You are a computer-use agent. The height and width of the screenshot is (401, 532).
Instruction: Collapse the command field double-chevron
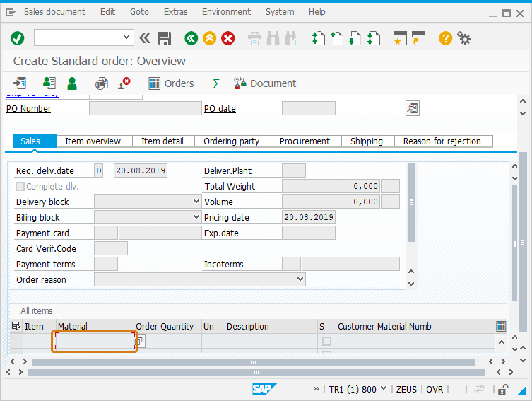pos(145,38)
